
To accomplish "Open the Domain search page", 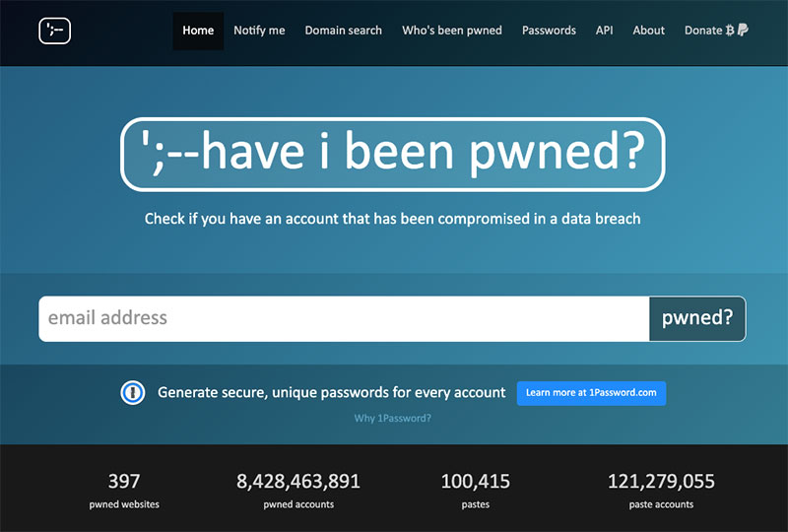I will [343, 31].
